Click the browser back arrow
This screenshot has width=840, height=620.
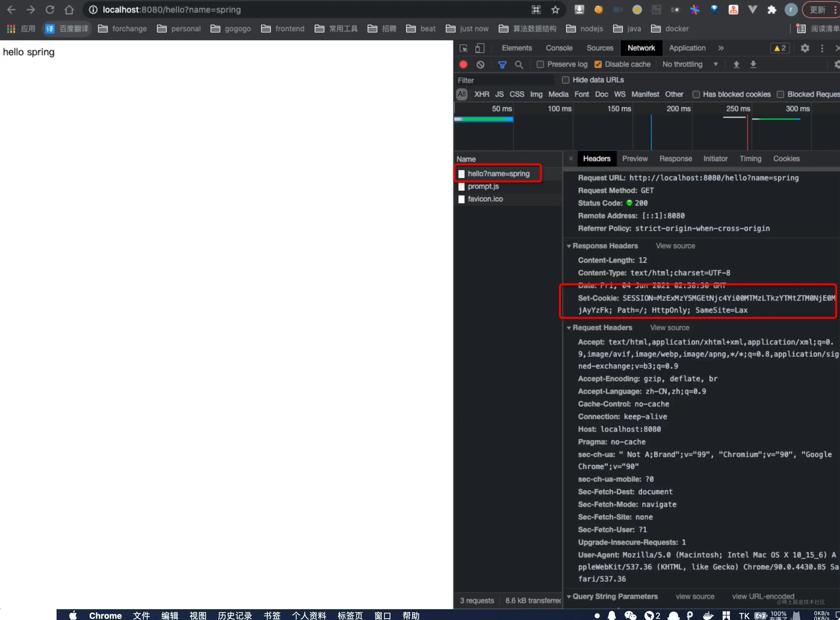coord(11,10)
